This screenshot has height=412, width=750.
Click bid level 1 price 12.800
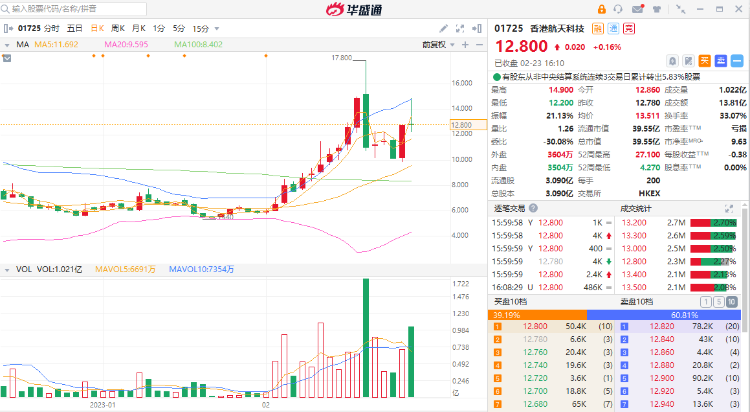pos(535,326)
